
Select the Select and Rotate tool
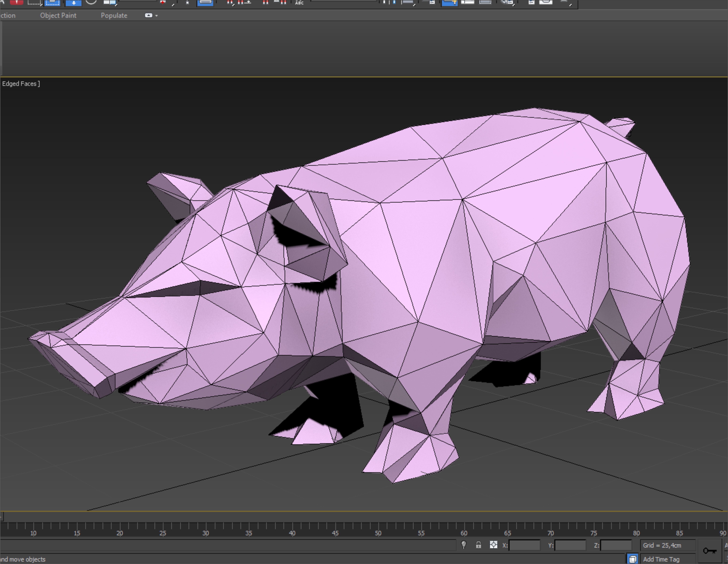point(91,3)
